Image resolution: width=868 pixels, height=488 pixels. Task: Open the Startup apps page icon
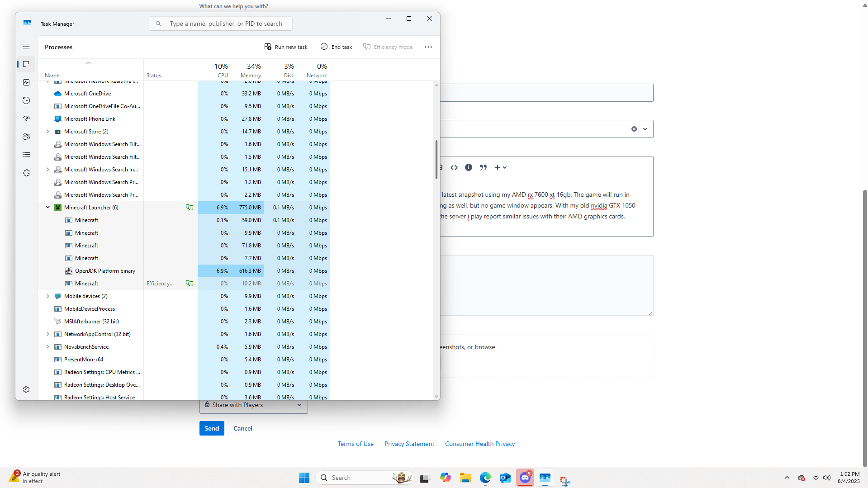click(x=26, y=118)
